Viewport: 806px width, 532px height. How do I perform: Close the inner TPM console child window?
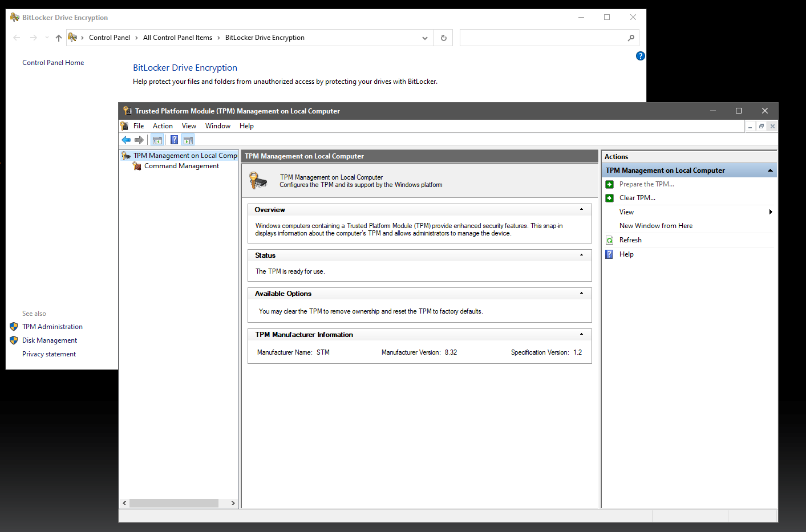[772, 127]
